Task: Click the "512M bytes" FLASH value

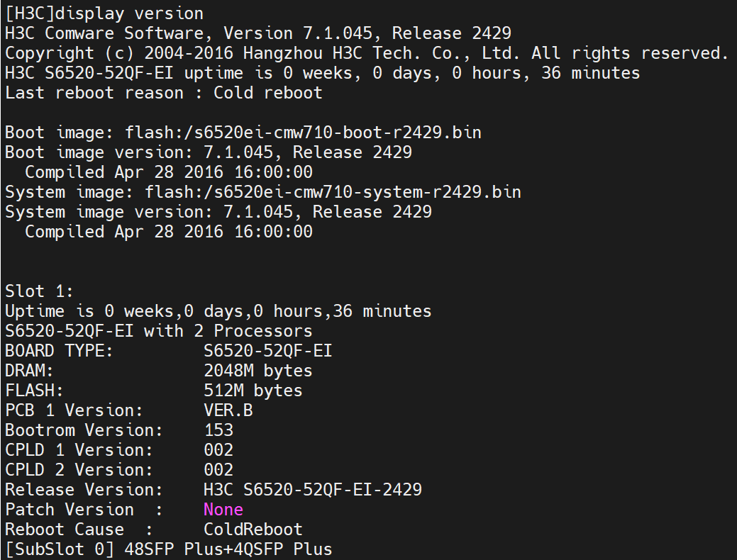Action: [x=253, y=391]
